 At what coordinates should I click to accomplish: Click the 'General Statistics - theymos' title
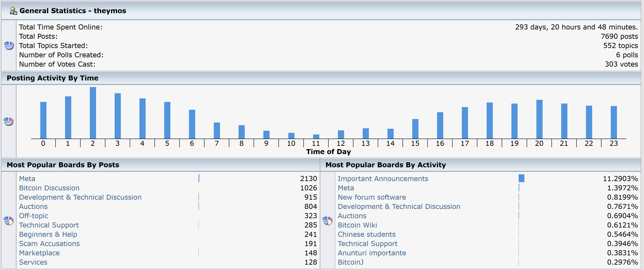(73, 11)
